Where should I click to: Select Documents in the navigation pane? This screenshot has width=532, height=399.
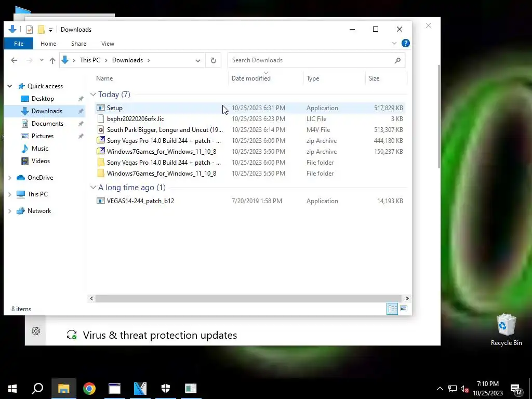[x=47, y=124]
